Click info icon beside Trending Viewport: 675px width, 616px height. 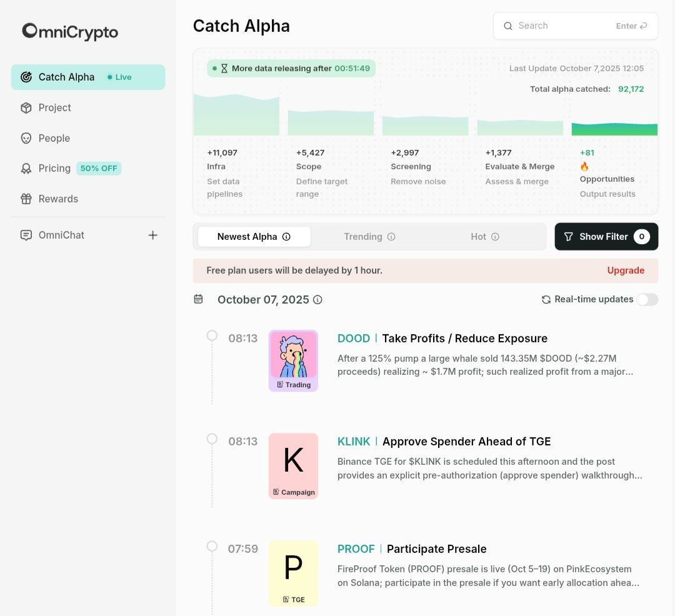[x=391, y=237]
